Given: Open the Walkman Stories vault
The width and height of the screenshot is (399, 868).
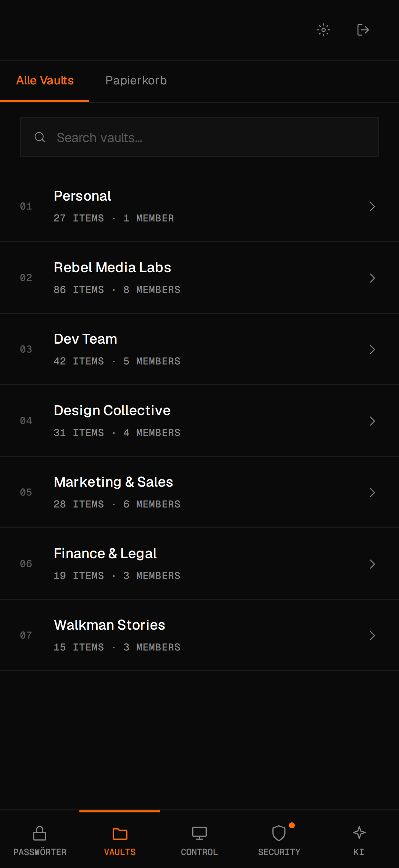Looking at the screenshot, I should (x=199, y=636).
